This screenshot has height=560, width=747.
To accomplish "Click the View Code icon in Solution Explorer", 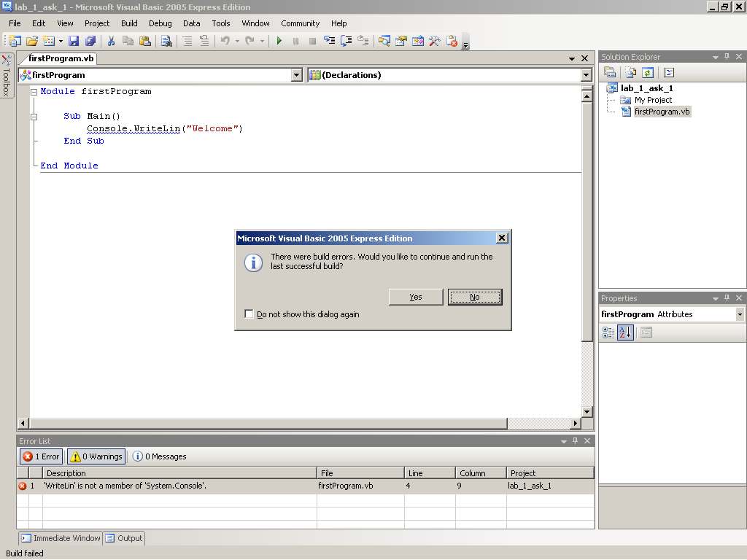I will [669, 72].
